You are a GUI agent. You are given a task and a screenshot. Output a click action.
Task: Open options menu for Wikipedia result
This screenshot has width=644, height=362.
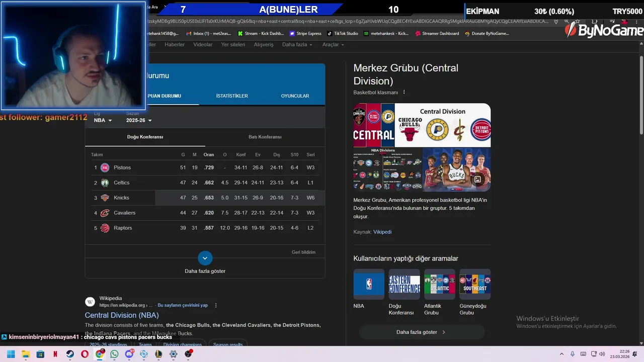[216, 305]
